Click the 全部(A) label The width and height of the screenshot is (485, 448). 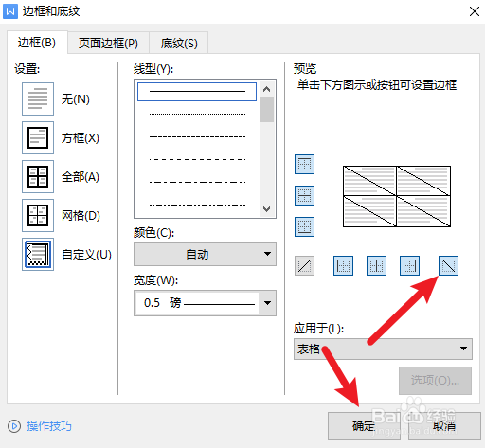coord(81,177)
